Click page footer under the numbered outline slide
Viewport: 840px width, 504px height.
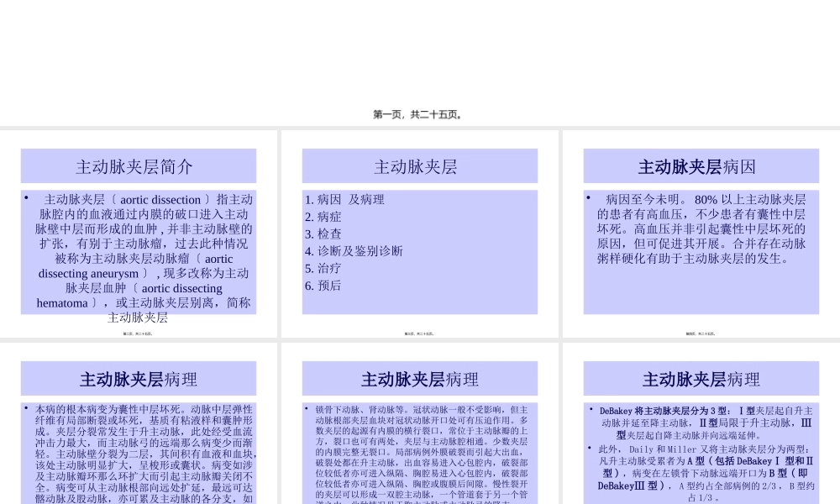pyautogui.click(x=419, y=333)
